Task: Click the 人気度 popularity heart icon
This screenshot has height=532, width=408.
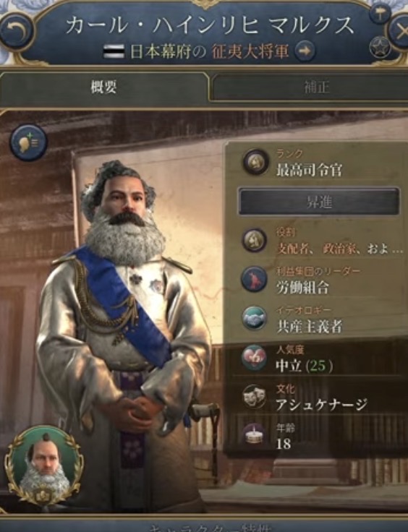Action: point(255,357)
